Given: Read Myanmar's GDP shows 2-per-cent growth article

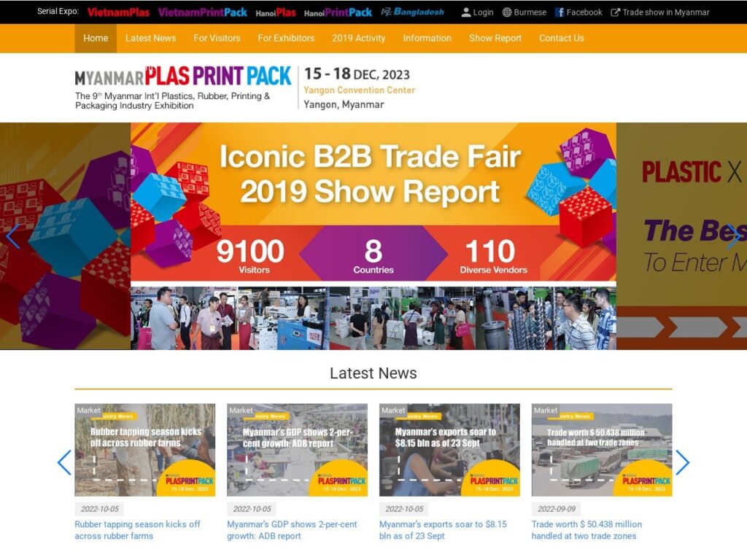Looking at the screenshot, I should [x=292, y=530].
